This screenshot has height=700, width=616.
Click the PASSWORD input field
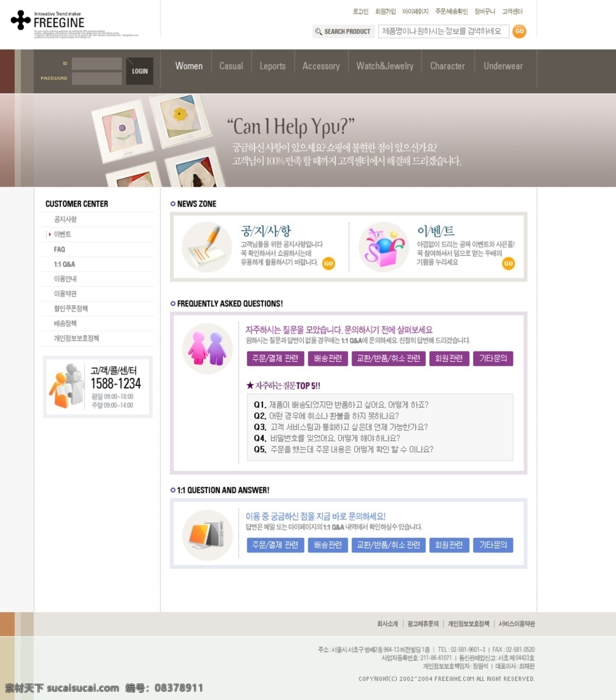[97, 78]
